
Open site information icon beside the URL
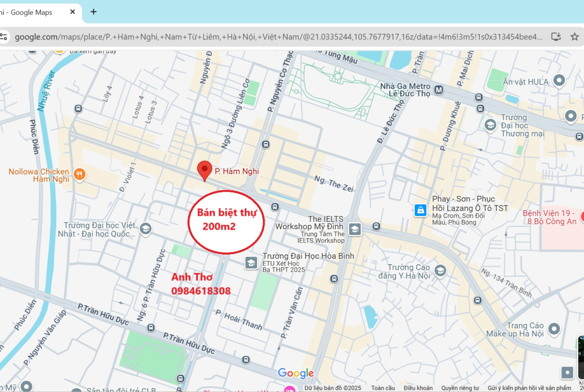tap(4, 36)
